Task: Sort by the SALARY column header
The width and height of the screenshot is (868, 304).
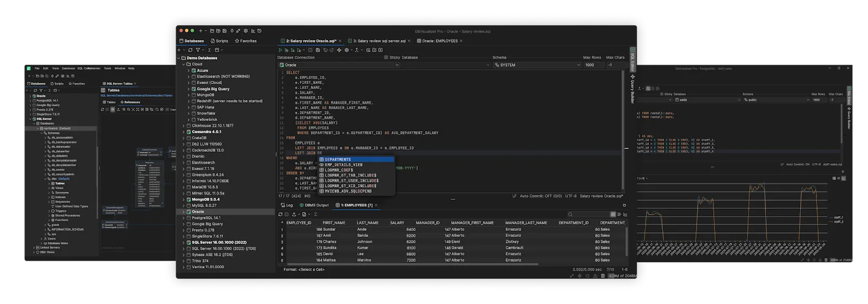Action: [397, 223]
